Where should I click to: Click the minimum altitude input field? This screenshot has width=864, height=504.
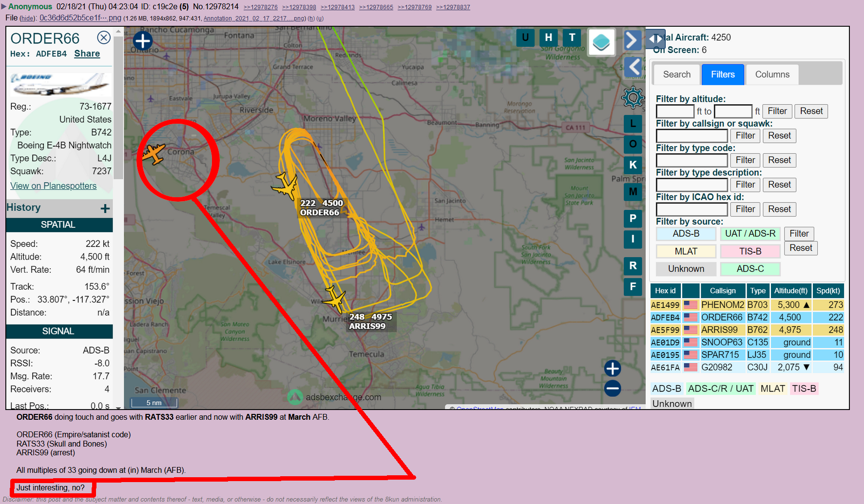pos(675,112)
